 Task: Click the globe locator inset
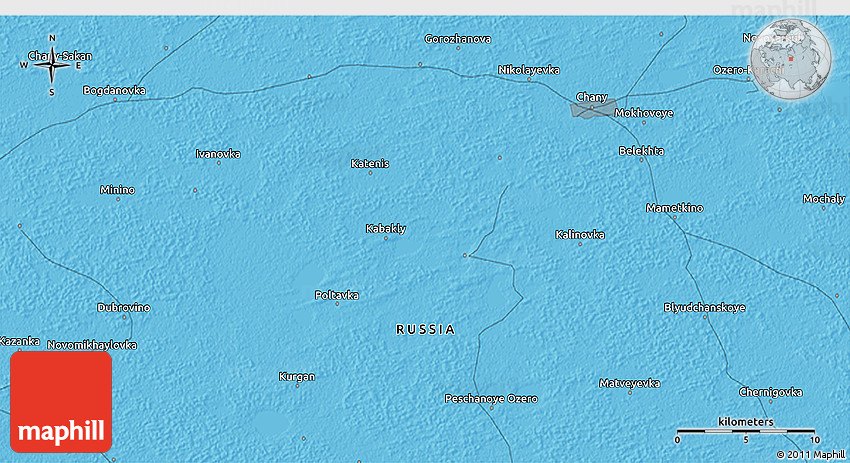click(790, 59)
